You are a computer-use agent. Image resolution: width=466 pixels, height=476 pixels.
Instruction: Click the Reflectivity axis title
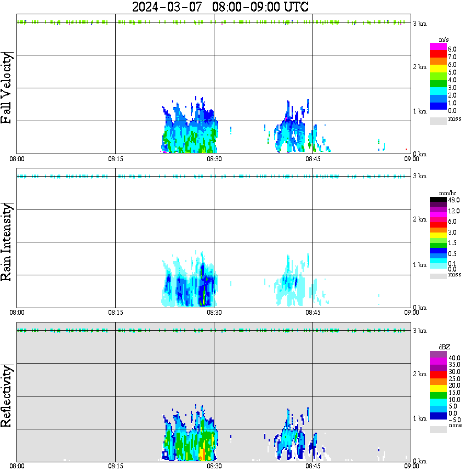pyautogui.click(x=6, y=396)
